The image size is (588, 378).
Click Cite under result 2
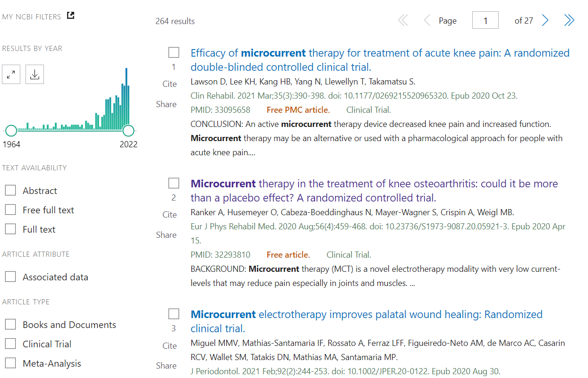point(170,215)
